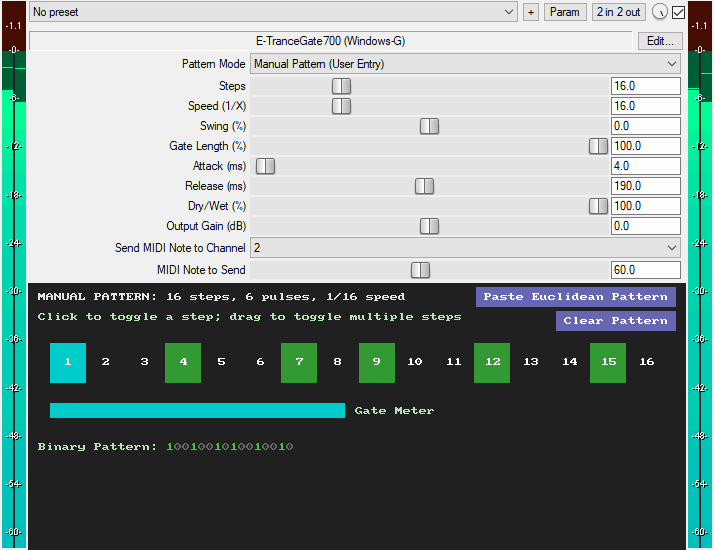The image size is (714, 550).
Task: Click the Attack value field showing 4.0
Action: (646, 166)
